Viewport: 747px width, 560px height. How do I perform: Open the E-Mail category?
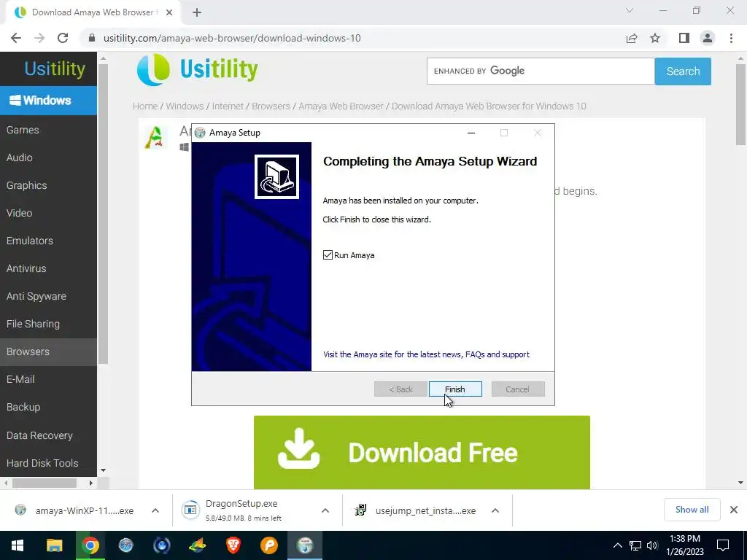tap(20, 379)
